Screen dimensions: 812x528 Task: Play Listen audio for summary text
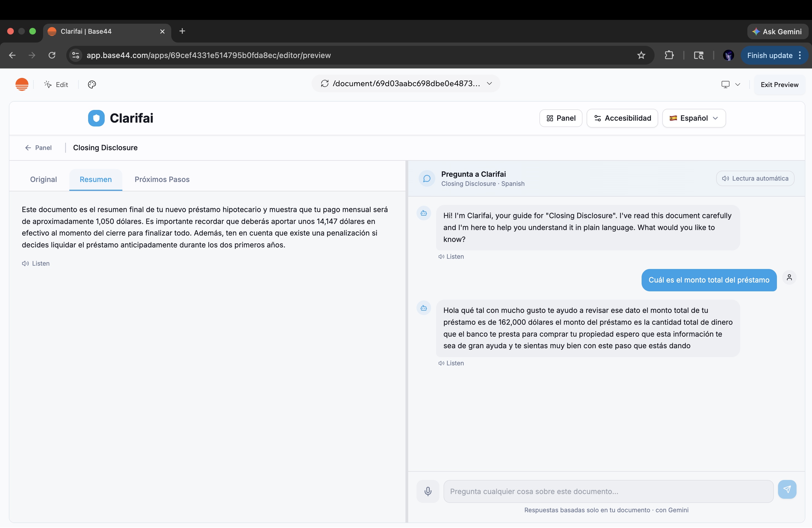[x=36, y=263]
